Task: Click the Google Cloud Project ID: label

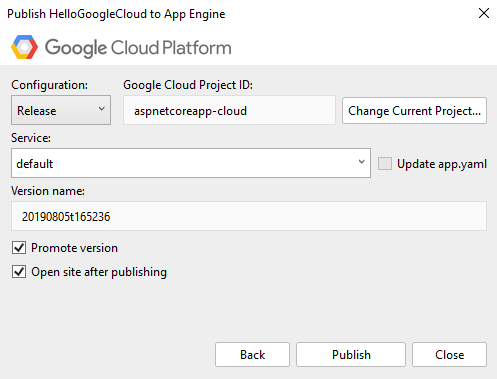Action: [188, 85]
